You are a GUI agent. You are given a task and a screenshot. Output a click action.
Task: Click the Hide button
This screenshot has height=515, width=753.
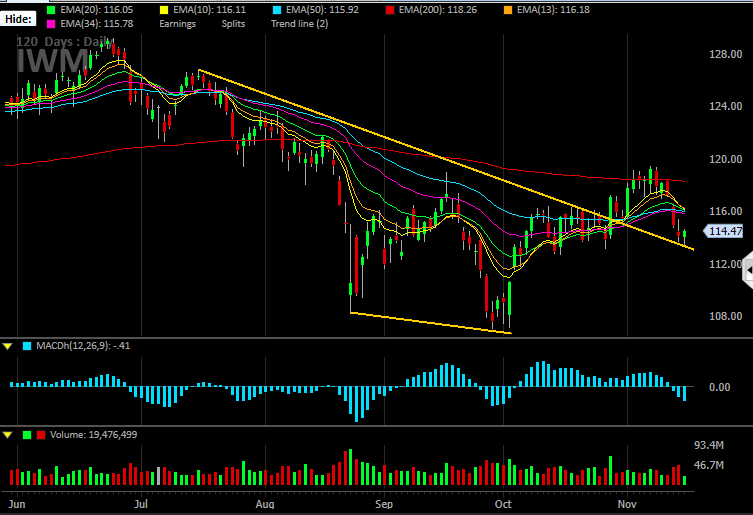pyautogui.click(x=18, y=19)
